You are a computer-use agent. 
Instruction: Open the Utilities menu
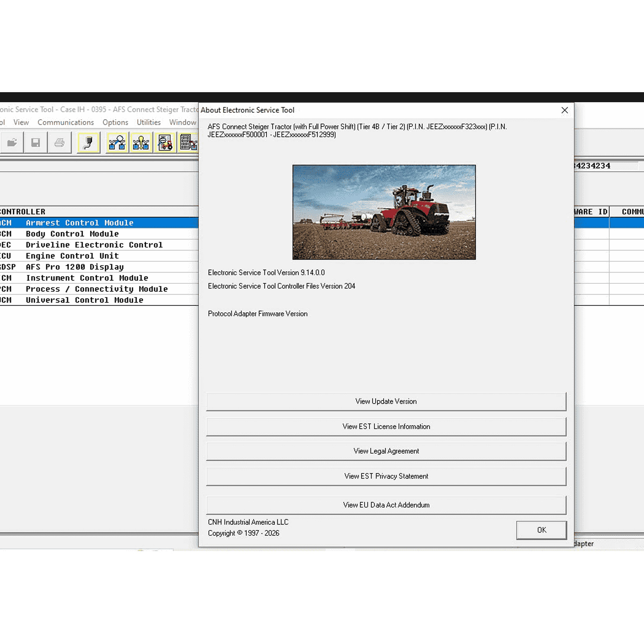(149, 122)
